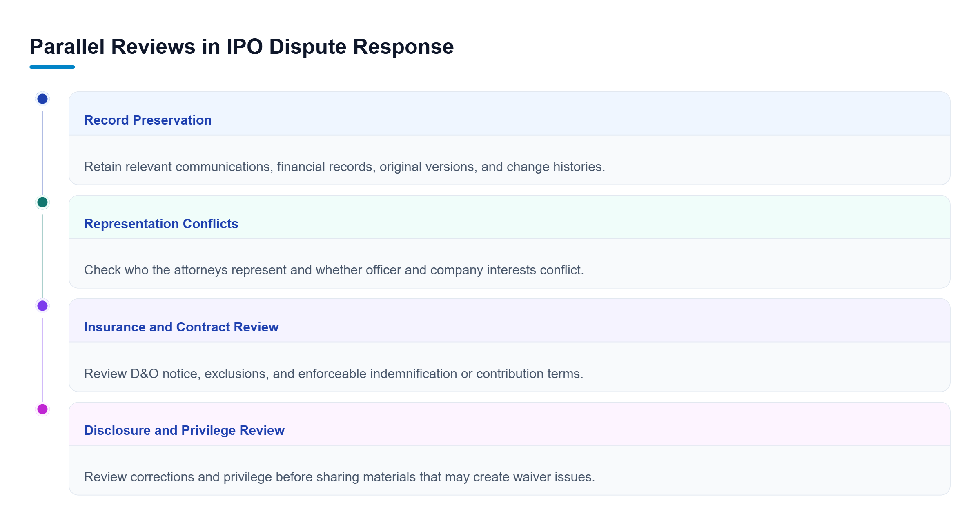Select the Record Preservation heading
The image size is (980, 525).
click(x=148, y=120)
